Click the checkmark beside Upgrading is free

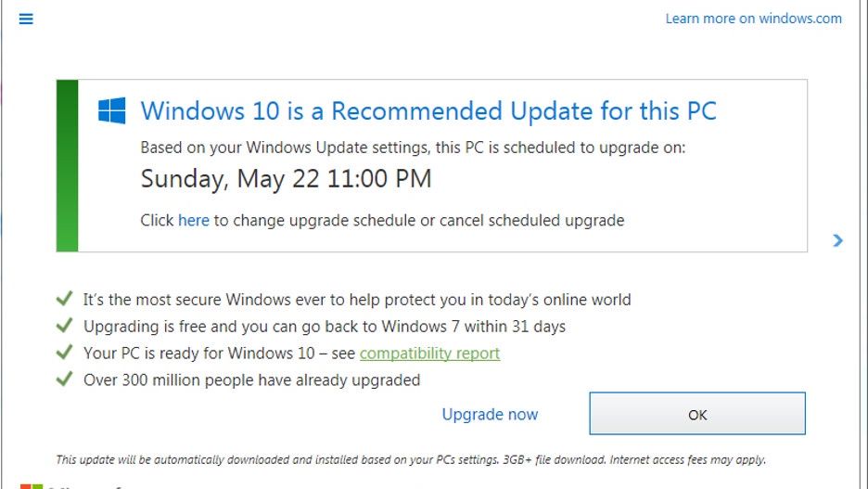tap(65, 326)
